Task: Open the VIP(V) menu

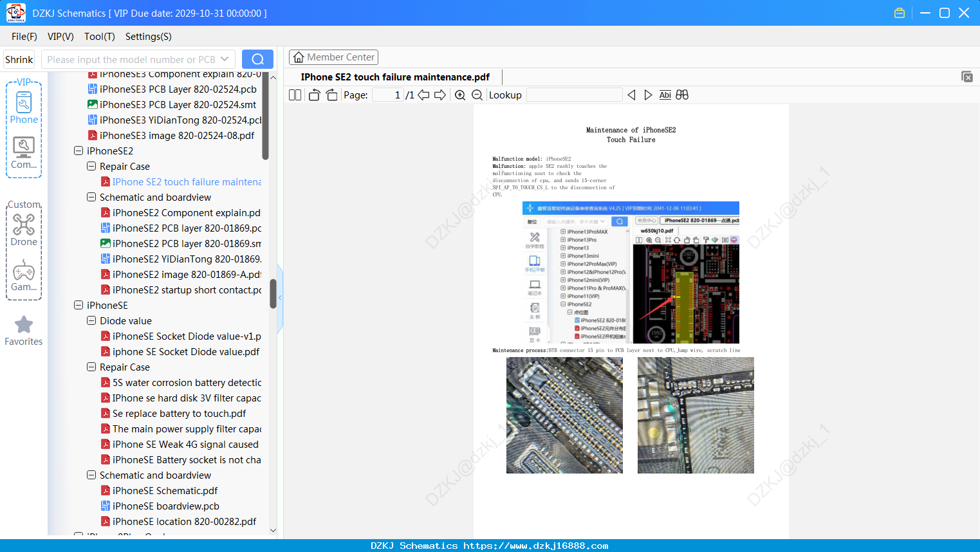Action: pos(60,37)
